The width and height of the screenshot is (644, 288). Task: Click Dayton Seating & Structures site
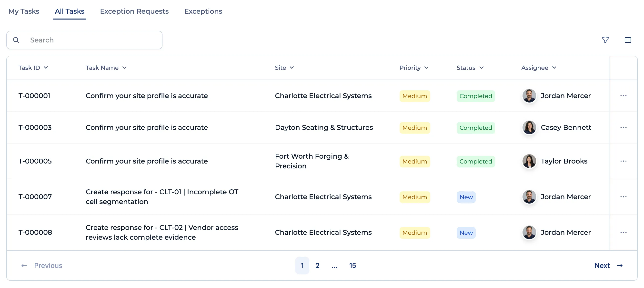324,128
